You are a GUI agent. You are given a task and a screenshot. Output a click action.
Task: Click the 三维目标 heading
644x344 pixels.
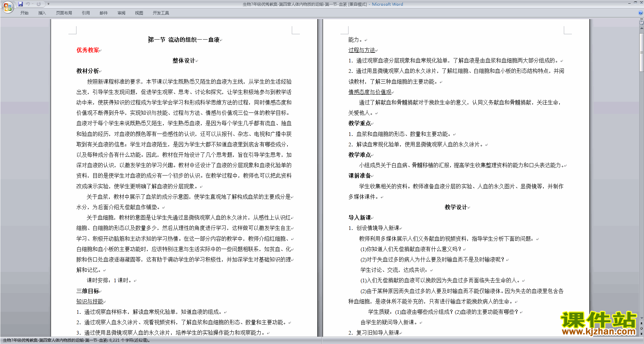pyautogui.click(x=88, y=291)
